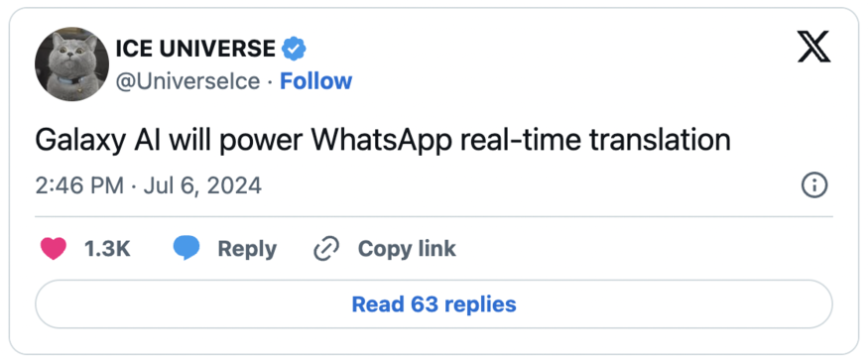Select the Copy link text
The width and height of the screenshot is (868, 359).
(x=407, y=249)
